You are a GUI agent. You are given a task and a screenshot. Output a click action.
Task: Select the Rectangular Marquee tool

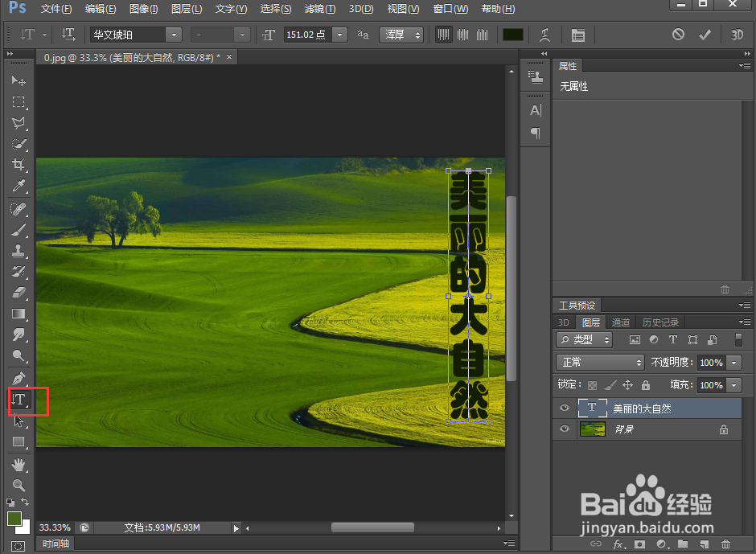18,102
